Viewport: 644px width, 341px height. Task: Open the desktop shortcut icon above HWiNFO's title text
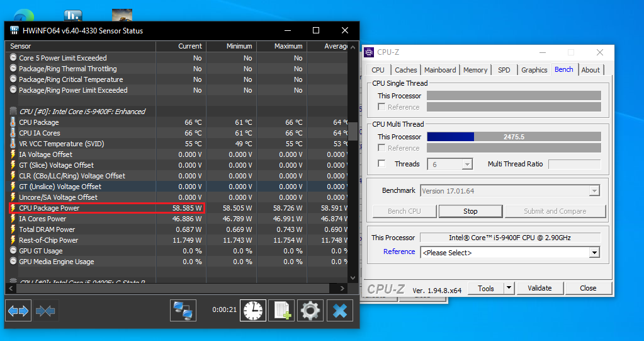(x=73, y=15)
